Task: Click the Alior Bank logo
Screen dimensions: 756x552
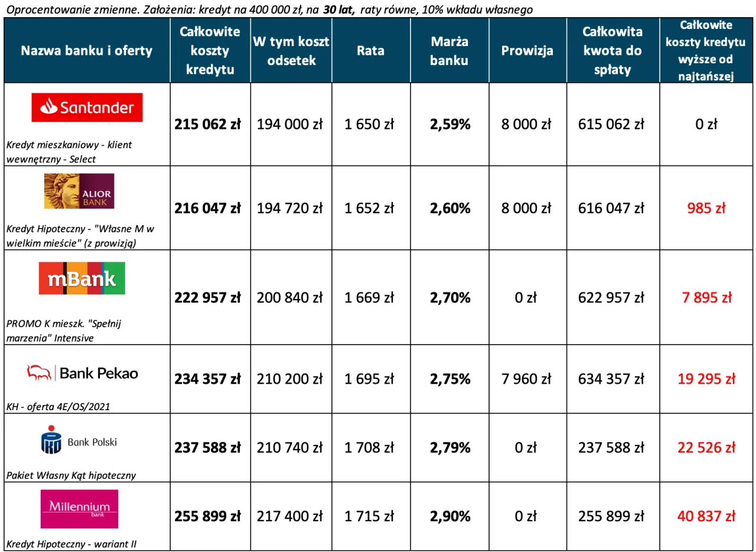Action: pyautogui.click(x=79, y=191)
